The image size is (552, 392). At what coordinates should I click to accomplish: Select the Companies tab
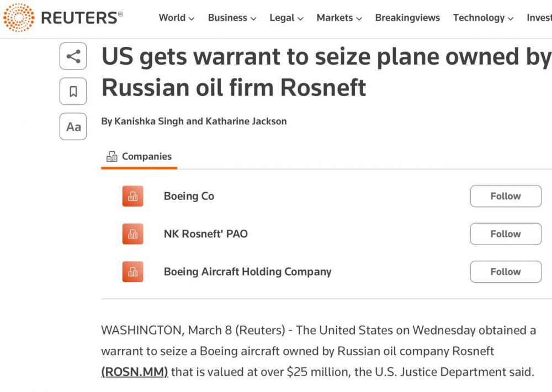[139, 157]
